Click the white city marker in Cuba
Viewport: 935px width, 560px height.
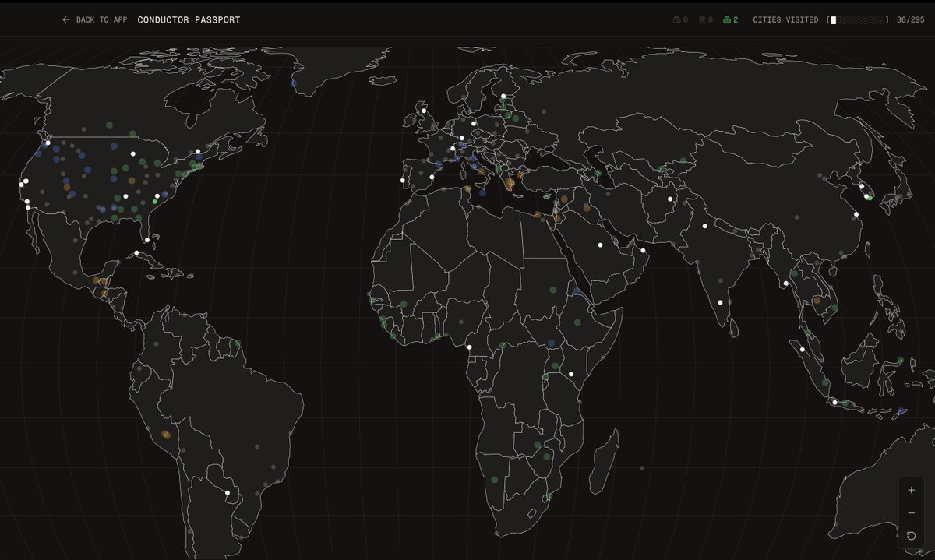(x=136, y=253)
